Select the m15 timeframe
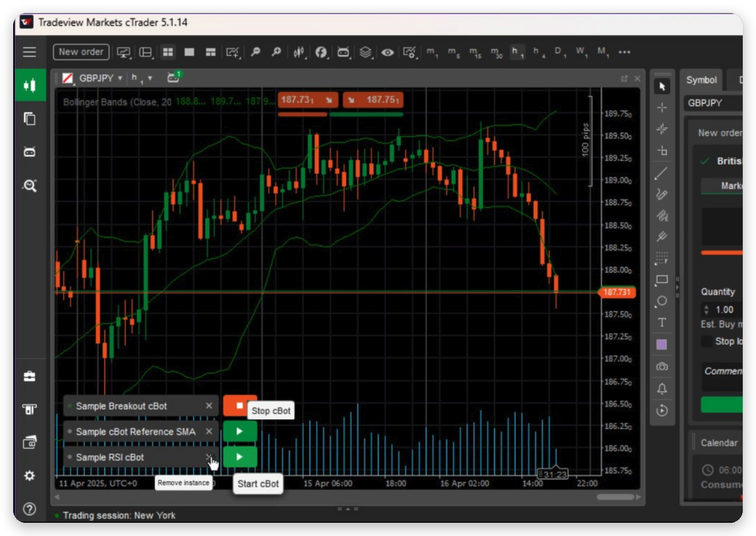This screenshot has height=536, width=756. tap(475, 52)
